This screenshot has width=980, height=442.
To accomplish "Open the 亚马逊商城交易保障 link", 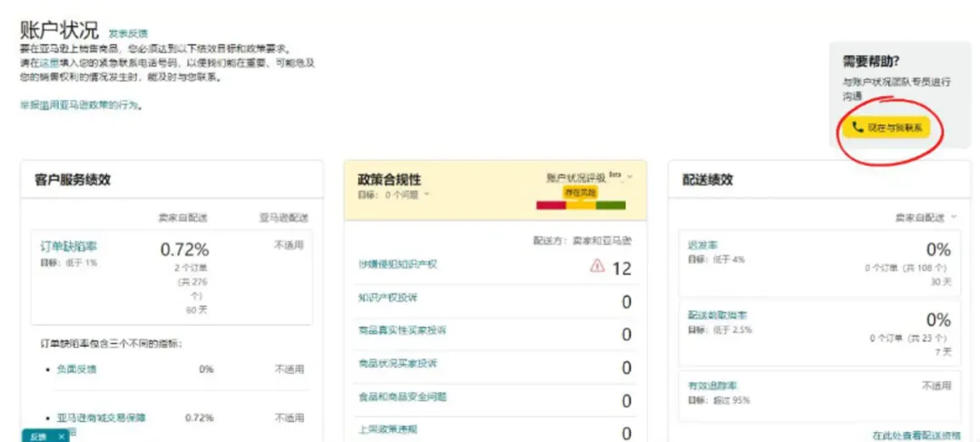I will point(102,417).
